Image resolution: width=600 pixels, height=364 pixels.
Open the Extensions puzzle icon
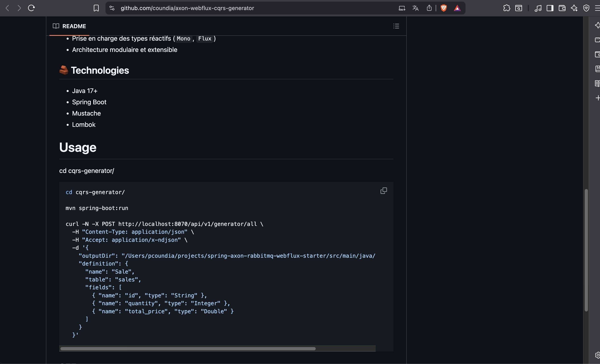(507, 8)
